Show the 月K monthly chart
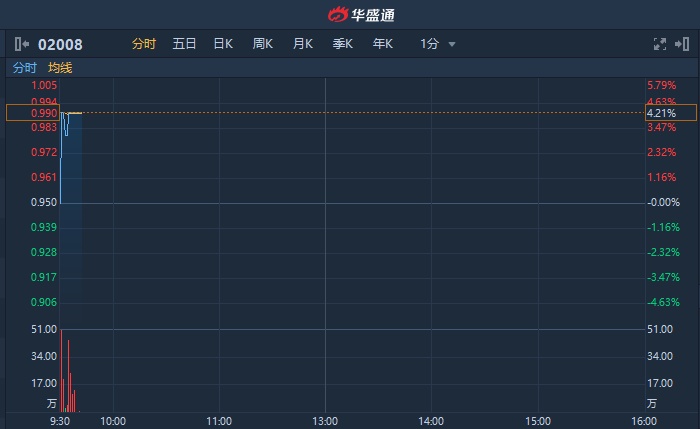 [x=303, y=44]
